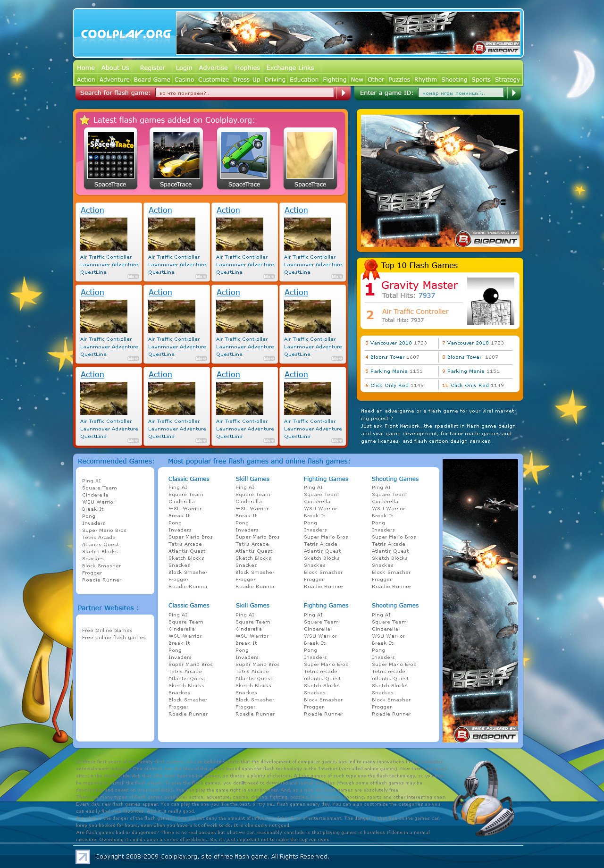
Task: Open the Board Game category
Action: point(152,80)
